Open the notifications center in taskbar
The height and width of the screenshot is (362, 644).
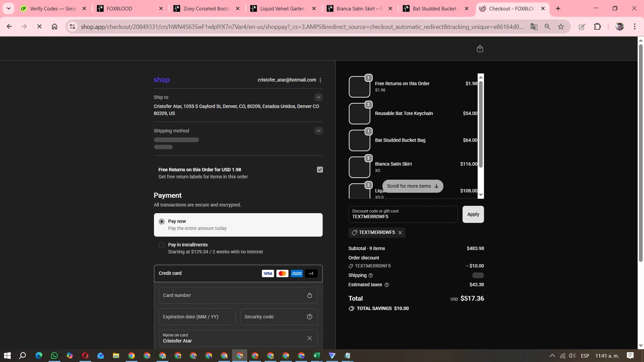[630, 356]
